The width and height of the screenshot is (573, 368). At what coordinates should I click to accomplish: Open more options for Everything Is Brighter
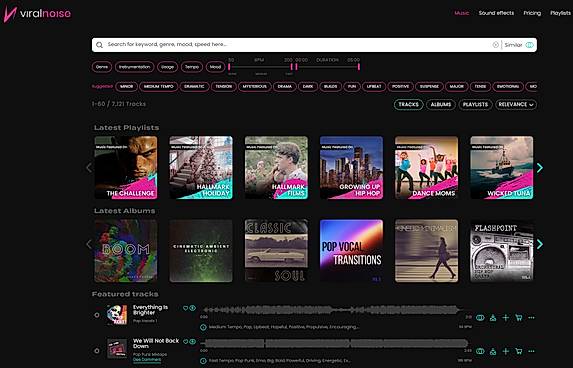coord(531,318)
